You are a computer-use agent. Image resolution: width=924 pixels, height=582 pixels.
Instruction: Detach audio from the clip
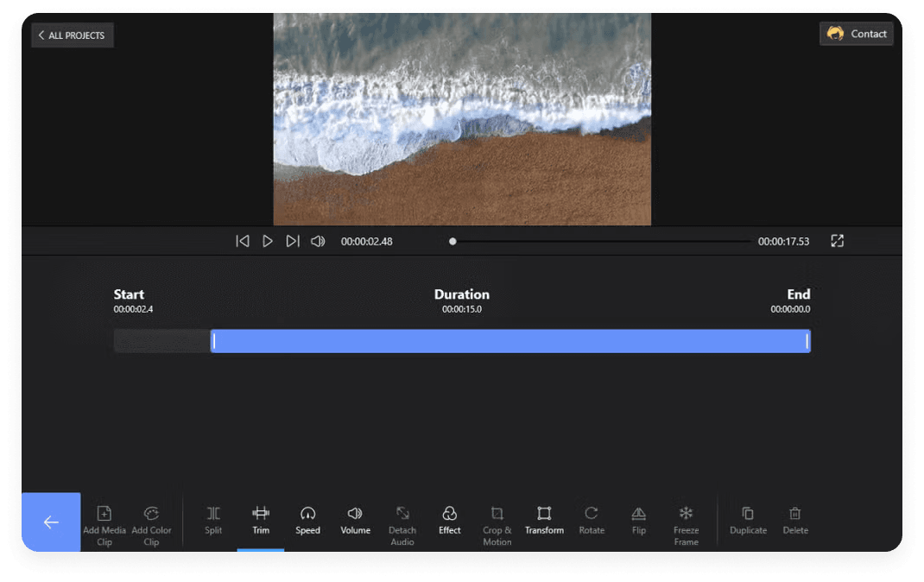[402, 522]
